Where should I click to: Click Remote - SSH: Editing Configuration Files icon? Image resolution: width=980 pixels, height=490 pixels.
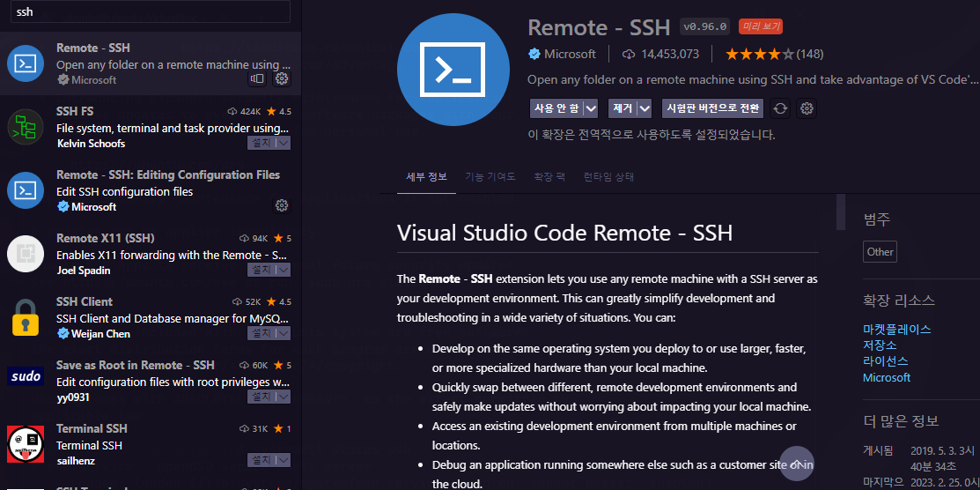pos(26,190)
